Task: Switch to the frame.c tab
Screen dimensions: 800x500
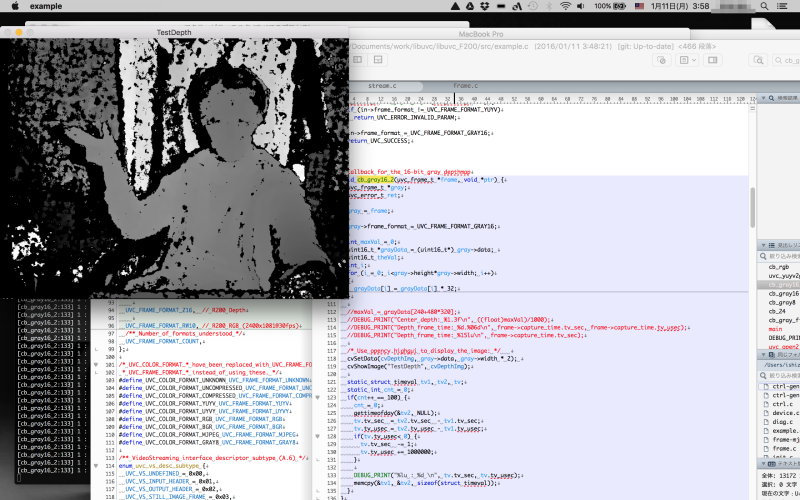Action: [465, 86]
